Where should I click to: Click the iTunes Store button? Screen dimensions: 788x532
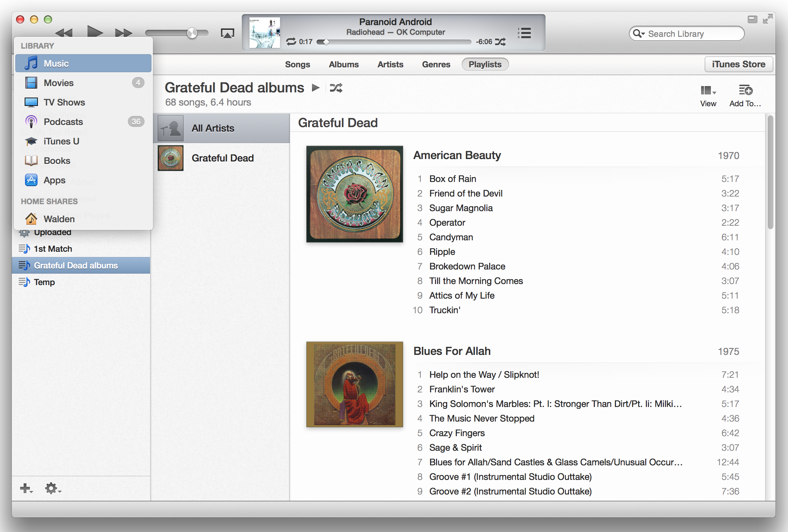[x=738, y=64]
